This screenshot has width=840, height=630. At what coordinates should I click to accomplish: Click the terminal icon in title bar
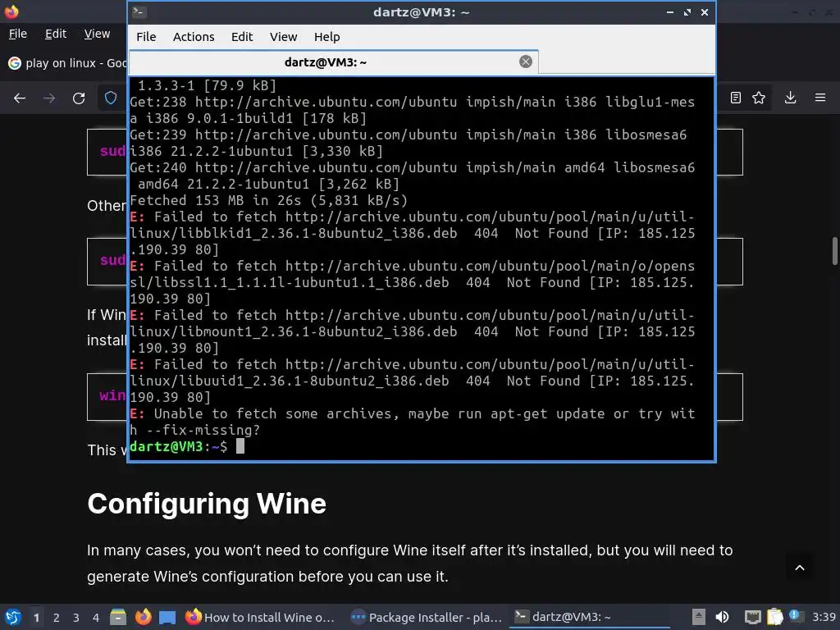click(139, 11)
